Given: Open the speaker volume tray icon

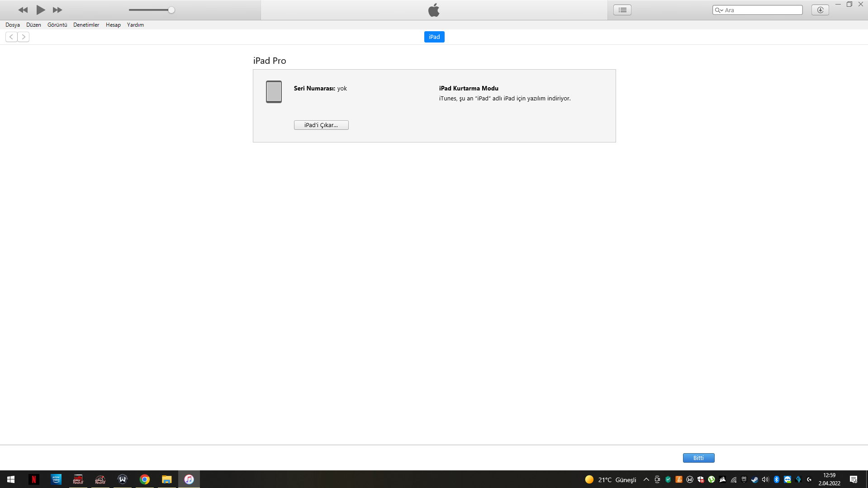Looking at the screenshot, I should 765,480.
